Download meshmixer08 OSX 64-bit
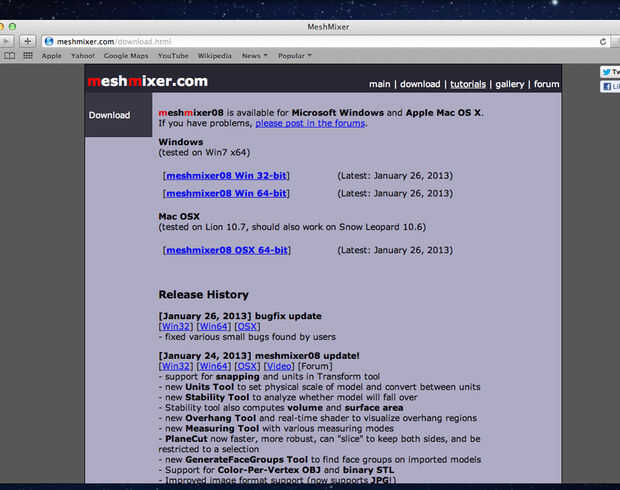 [227, 250]
